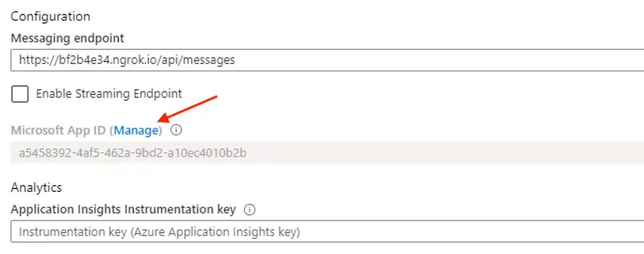The height and width of the screenshot is (254, 644).
Task: Open the Manage link for Microsoft App ID
Action: click(136, 130)
